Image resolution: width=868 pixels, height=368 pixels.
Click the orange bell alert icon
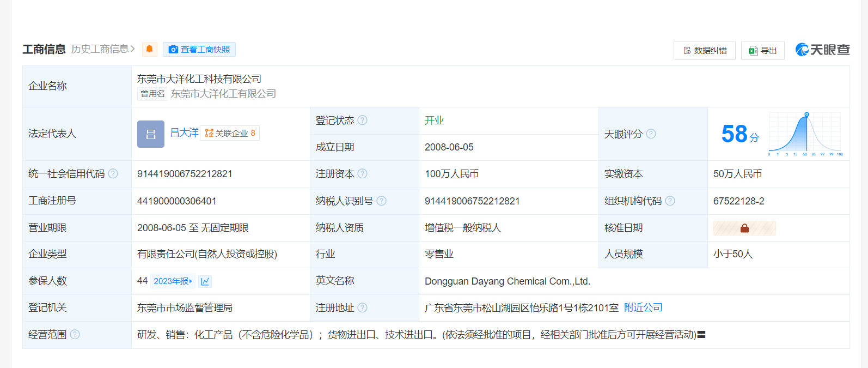pyautogui.click(x=149, y=49)
